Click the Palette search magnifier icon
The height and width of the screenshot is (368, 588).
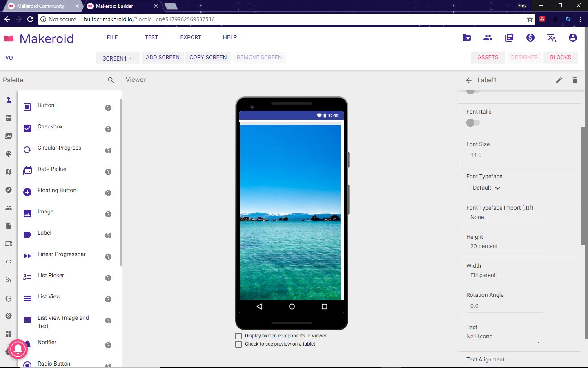point(111,80)
